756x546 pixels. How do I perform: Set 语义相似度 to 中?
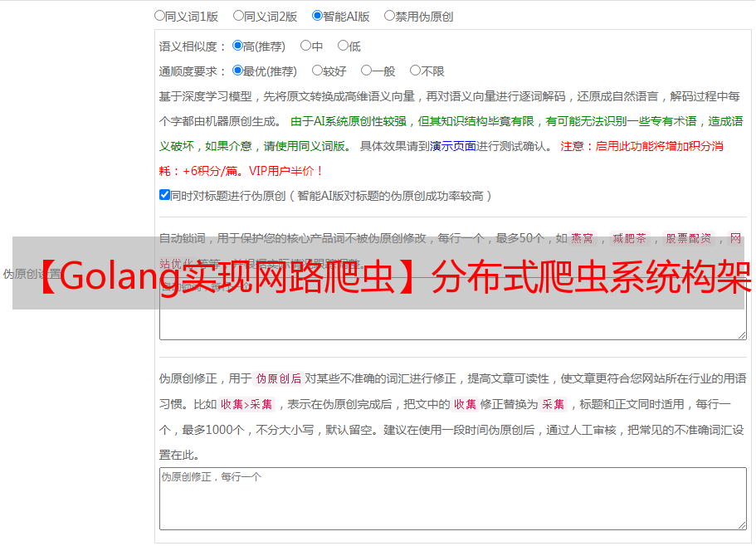tap(305, 46)
